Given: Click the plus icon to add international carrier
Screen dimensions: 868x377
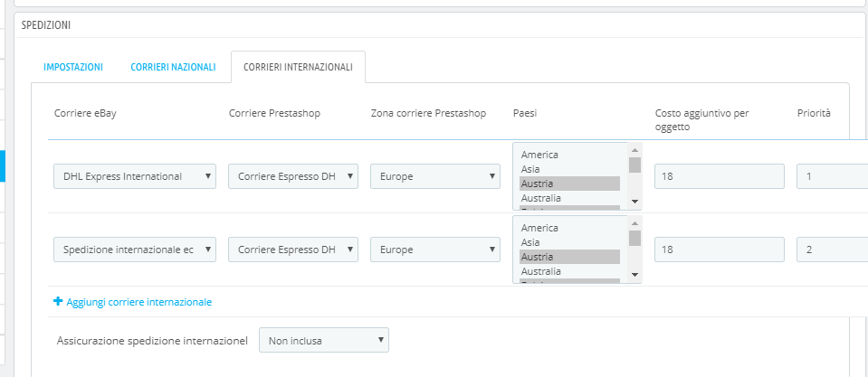Looking at the screenshot, I should [59, 301].
